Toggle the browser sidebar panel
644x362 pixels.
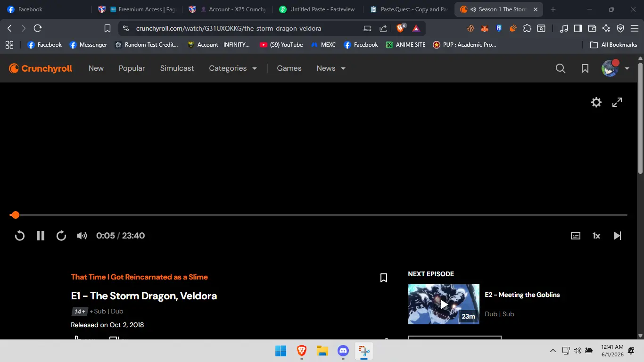click(x=578, y=28)
